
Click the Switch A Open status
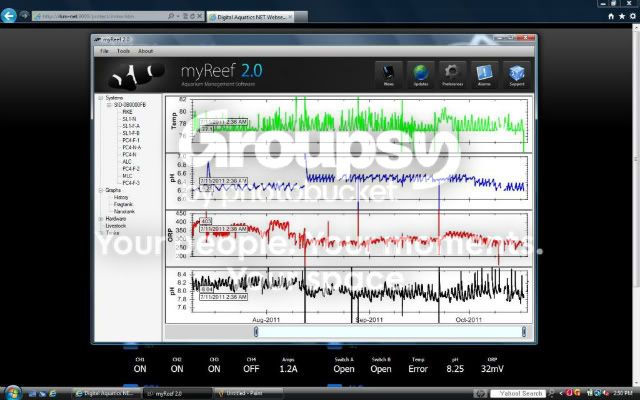[344, 369]
